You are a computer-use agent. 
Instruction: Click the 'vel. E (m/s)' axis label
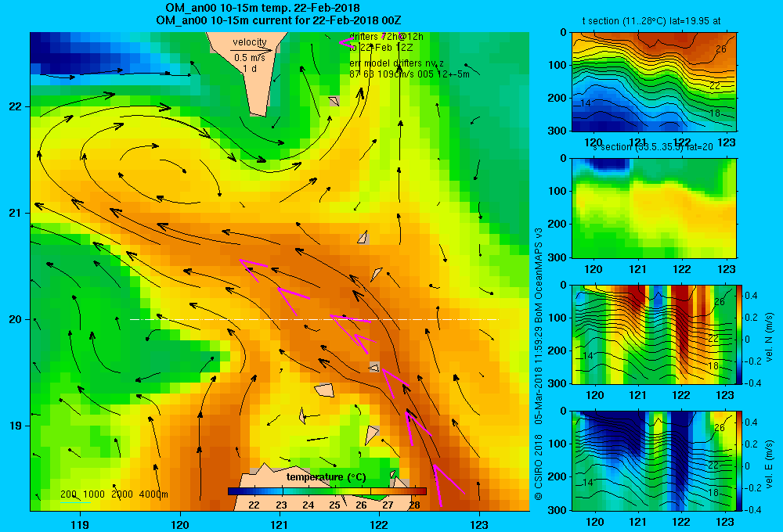(x=770, y=464)
